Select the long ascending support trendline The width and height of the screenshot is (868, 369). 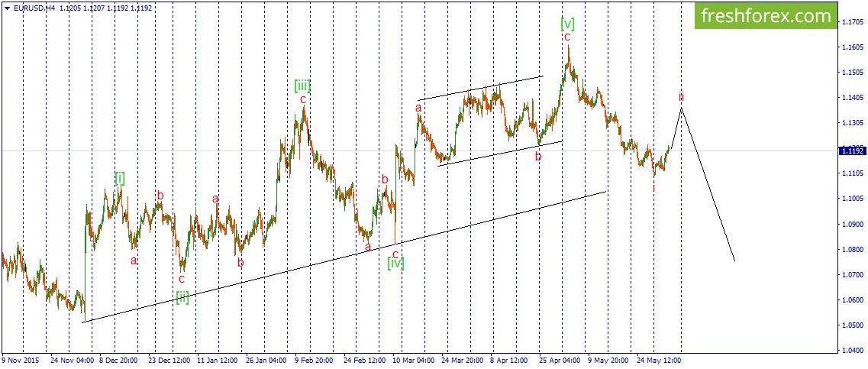point(344,257)
